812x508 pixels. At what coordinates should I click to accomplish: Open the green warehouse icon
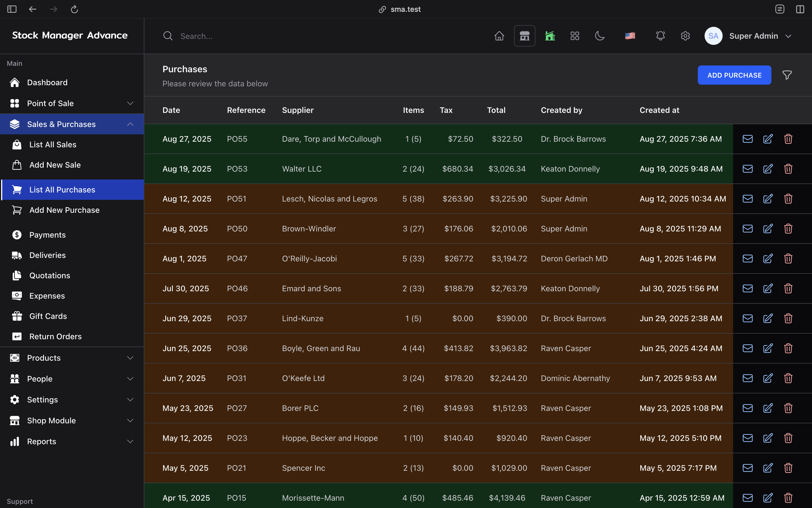550,36
